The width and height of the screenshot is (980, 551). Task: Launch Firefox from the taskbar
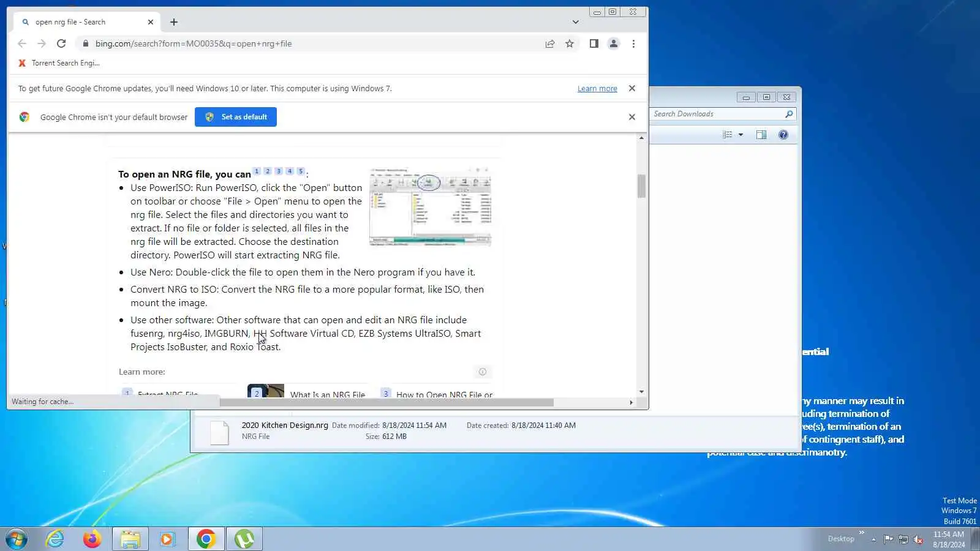(x=92, y=539)
